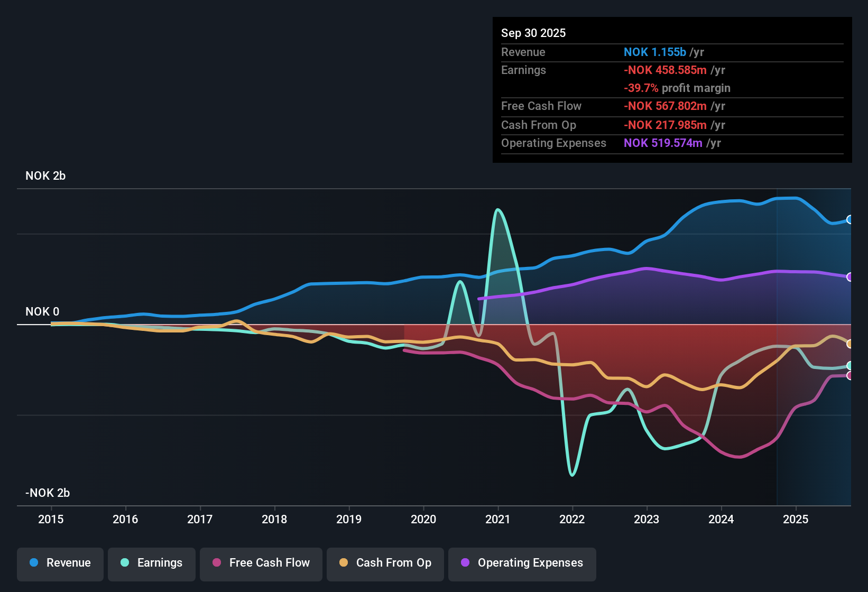The width and height of the screenshot is (868, 592).
Task: Expand the Sep 30 2025 data panel
Action: point(533,33)
